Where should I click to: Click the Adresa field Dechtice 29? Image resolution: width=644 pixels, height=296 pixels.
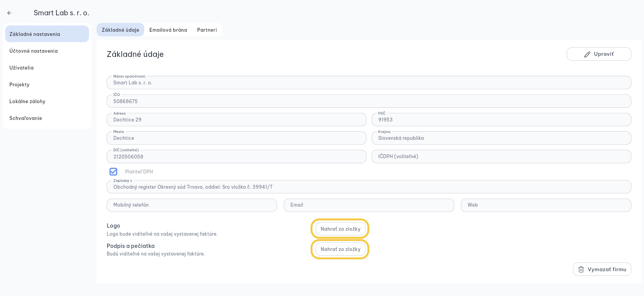coord(237,120)
